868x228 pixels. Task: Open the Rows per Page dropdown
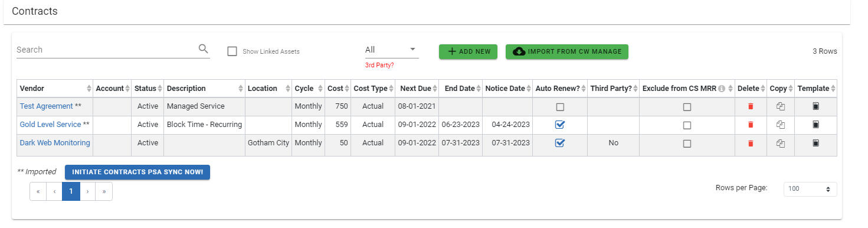click(810, 189)
